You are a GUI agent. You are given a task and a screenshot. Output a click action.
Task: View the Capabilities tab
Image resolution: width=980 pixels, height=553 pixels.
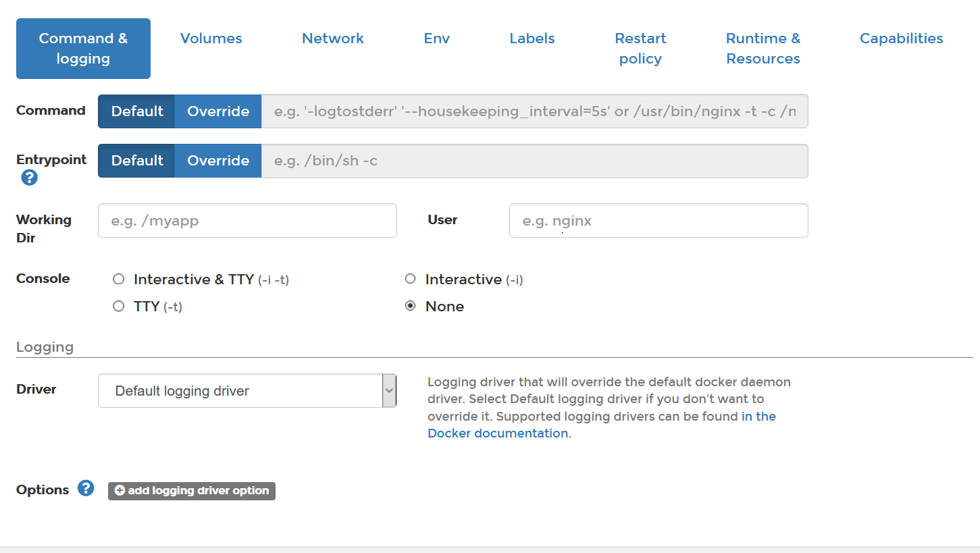coord(901,38)
